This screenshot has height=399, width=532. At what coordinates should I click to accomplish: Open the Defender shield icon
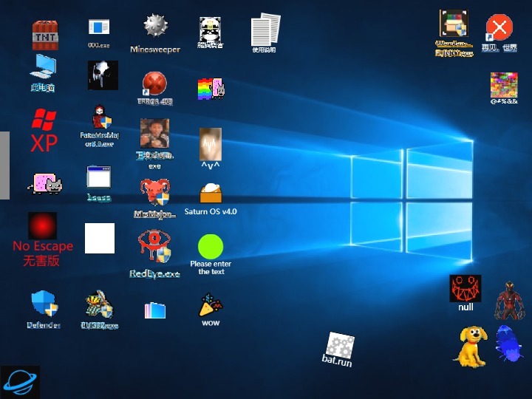[44, 304]
